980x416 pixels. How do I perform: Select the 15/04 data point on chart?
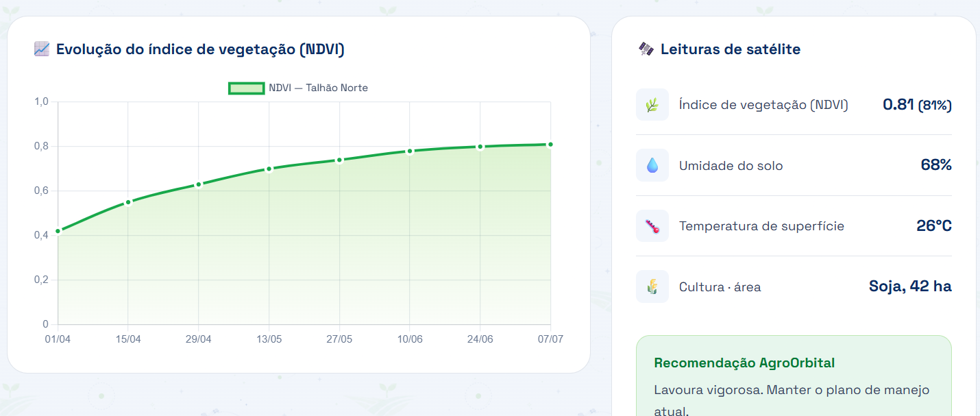(x=128, y=202)
